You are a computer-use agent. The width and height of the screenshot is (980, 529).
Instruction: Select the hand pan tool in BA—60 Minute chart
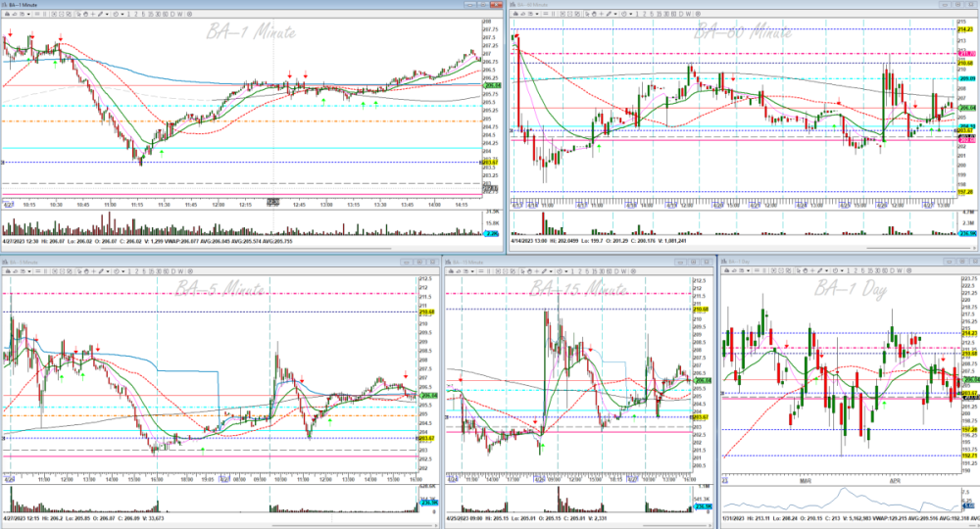[594, 14]
